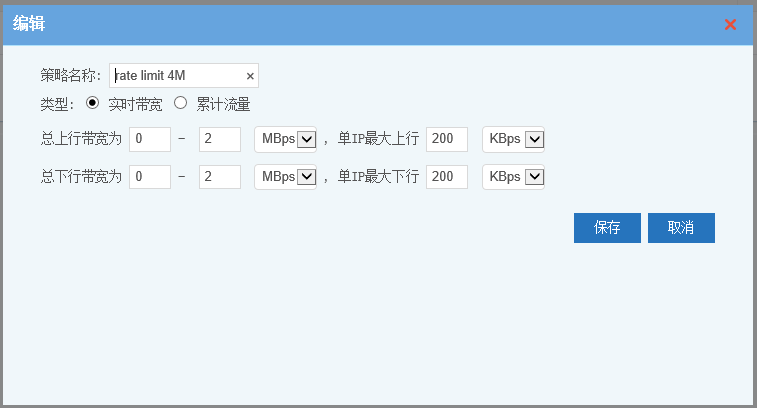Click the uplink minimum bandwidth field

click(150, 139)
